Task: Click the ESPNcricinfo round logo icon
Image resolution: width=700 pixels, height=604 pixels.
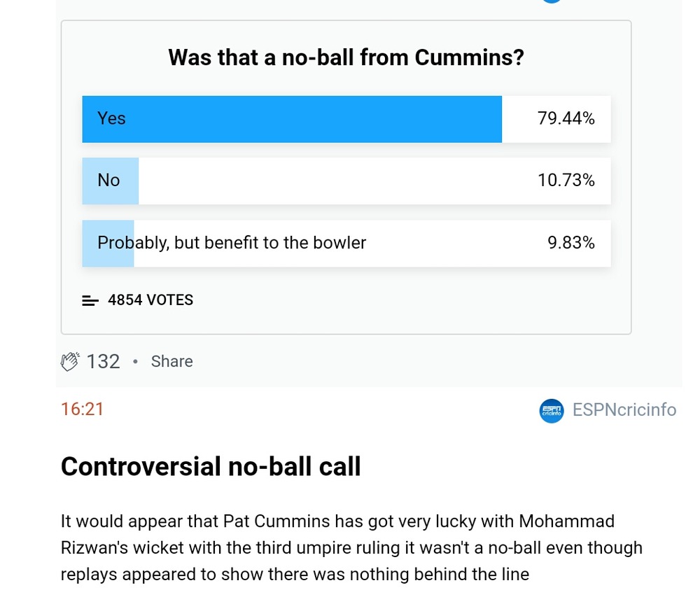Action: coord(552,411)
